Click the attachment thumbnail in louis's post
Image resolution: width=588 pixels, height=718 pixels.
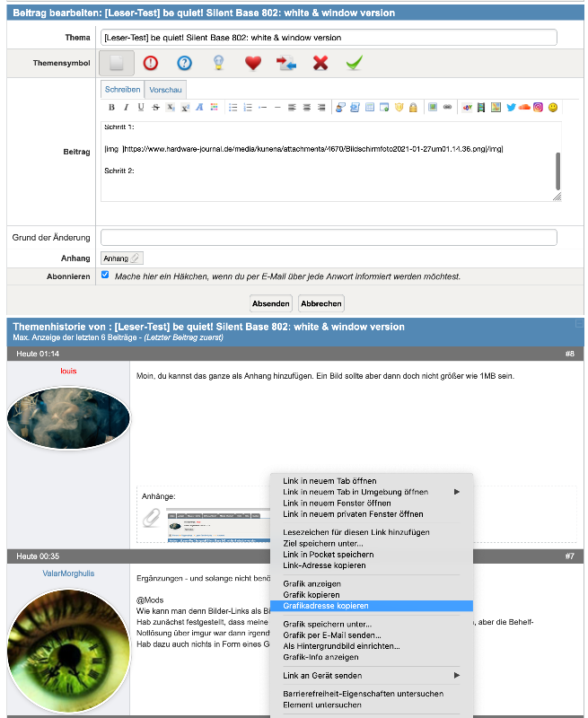(x=218, y=525)
